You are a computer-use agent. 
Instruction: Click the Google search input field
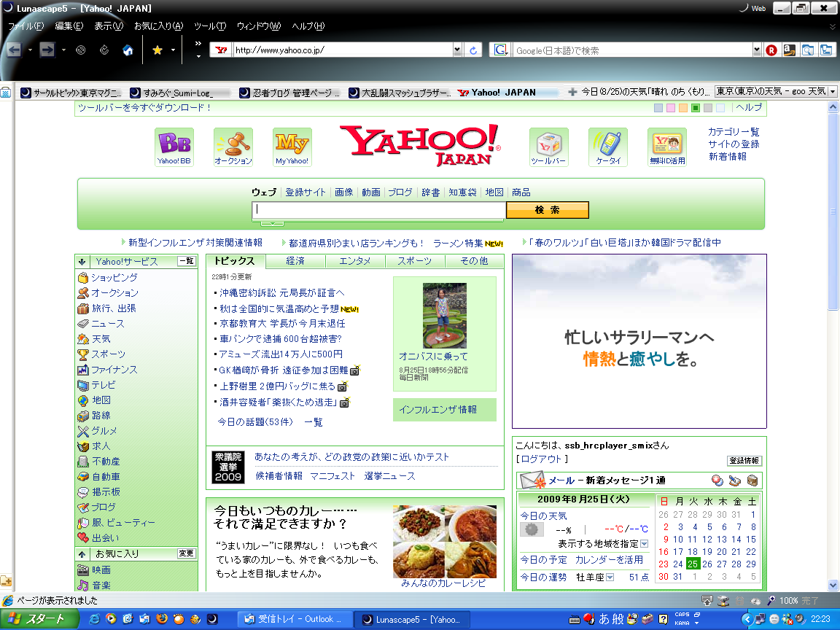pyautogui.click(x=632, y=50)
